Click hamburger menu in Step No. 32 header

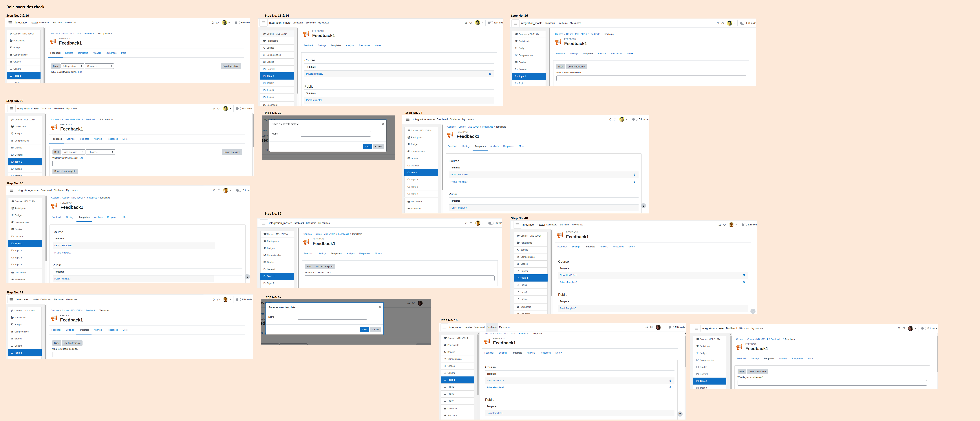pyautogui.click(x=264, y=223)
